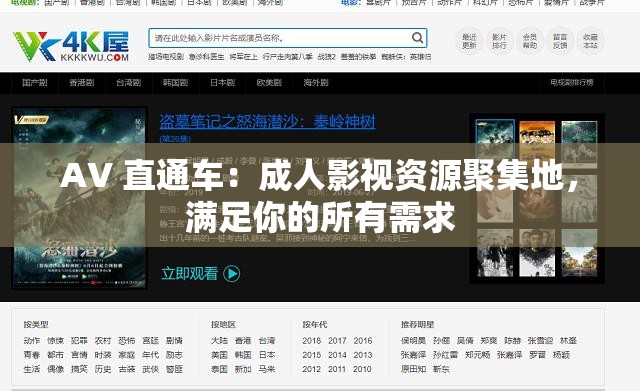Open recommended star 杨颖

pos(561,355)
